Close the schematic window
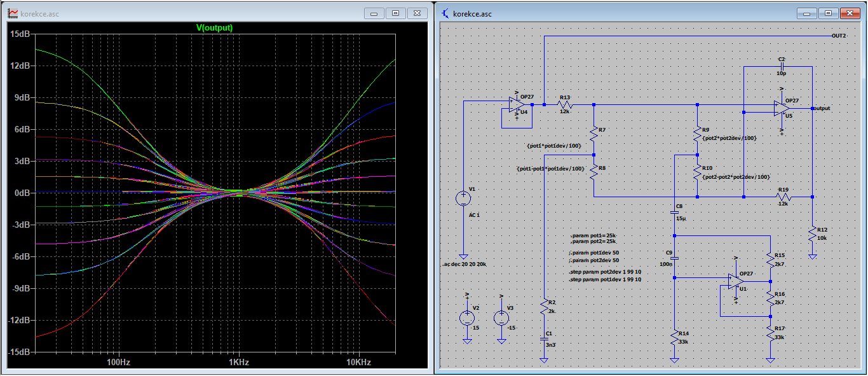The width and height of the screenshot is (868, 376). 850,13
